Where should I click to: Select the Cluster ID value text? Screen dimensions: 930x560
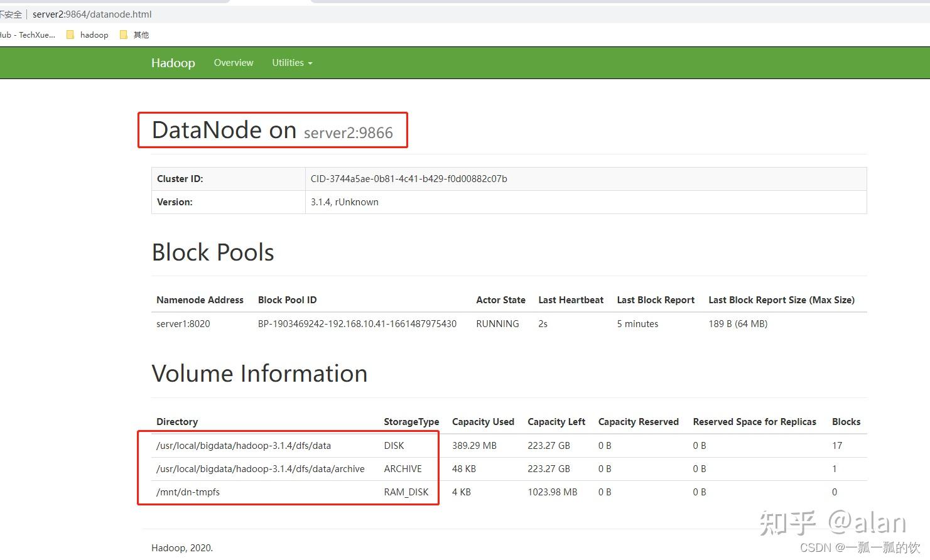coord(409,179)
